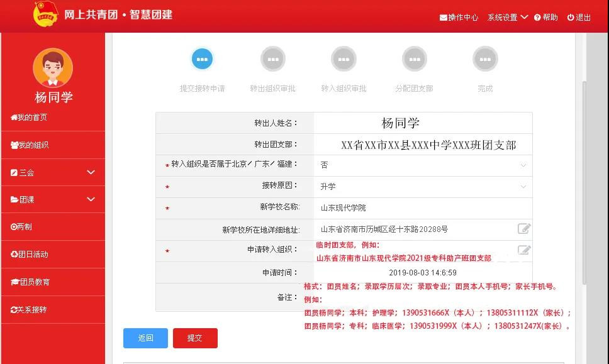Click edit icon for 申请转入组织
Image resolution: width=609 pixels, height=364 pixels.
click(x=524, y=250)
